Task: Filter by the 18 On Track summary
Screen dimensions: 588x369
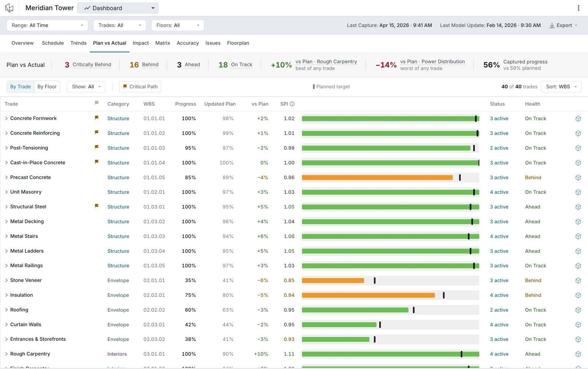Action: tap(236, 65)
